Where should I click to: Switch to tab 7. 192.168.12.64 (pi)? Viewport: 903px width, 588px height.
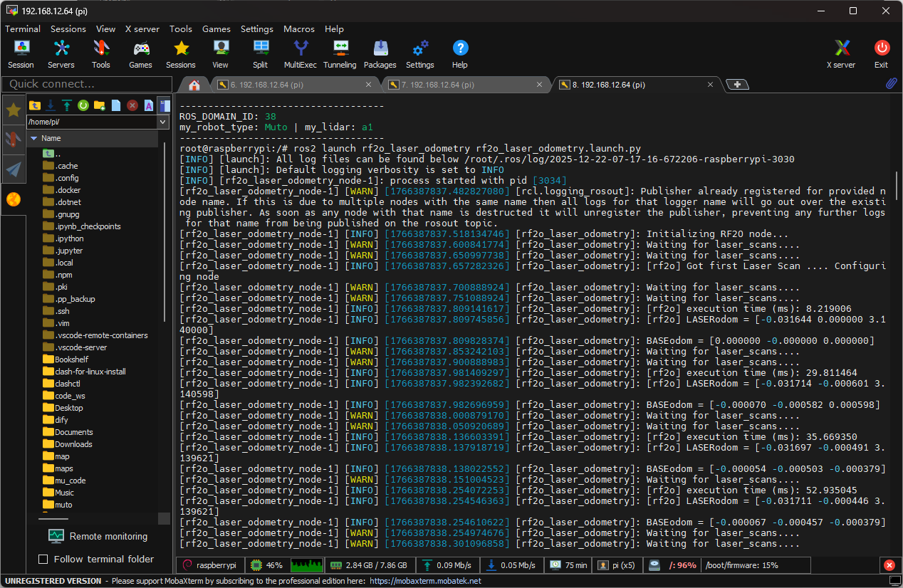(465, 85)
